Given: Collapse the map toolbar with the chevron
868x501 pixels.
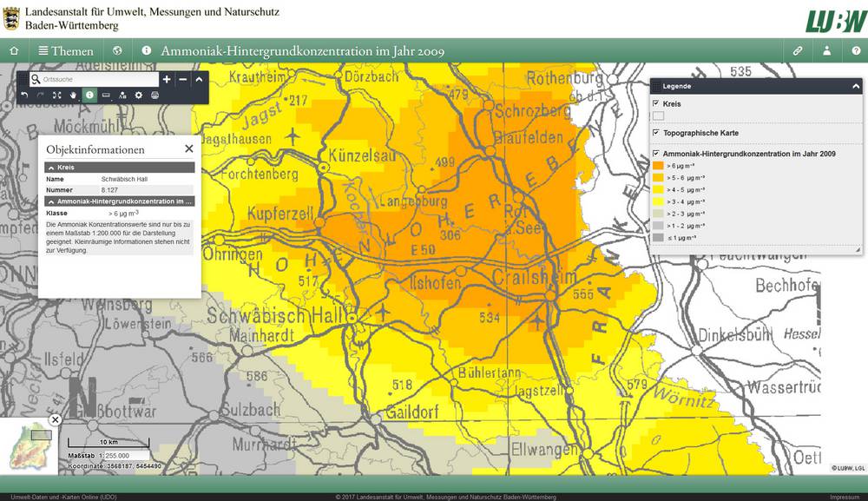Looking at the screenshot, I should [x=199, y=79].
